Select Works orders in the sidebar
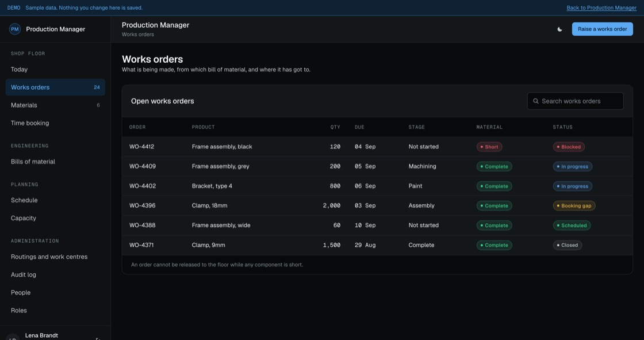644x340 pixels. (55, 87)
